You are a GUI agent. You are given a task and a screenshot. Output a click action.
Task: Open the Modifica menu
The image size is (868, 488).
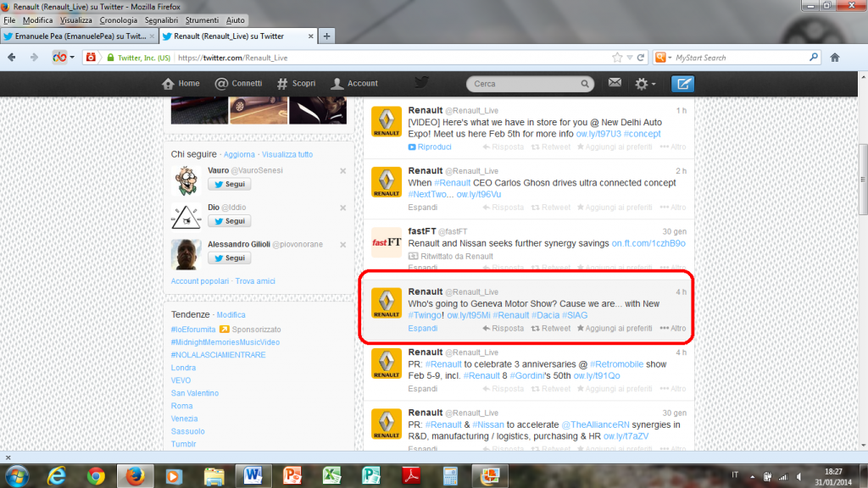click(37, 20)
